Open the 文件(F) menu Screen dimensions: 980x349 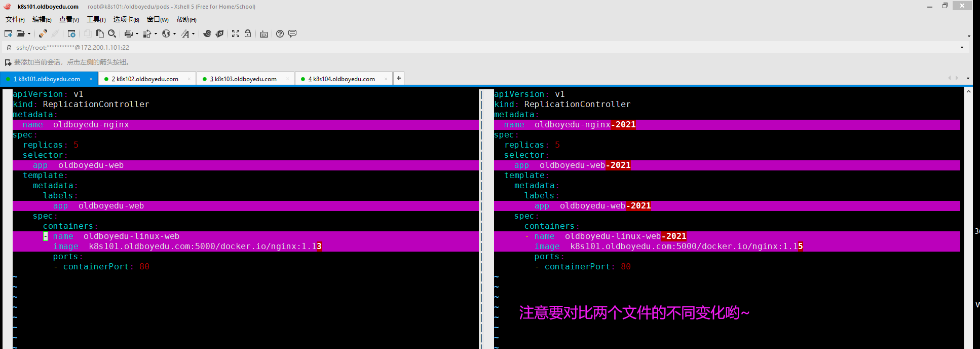(15, 19)
